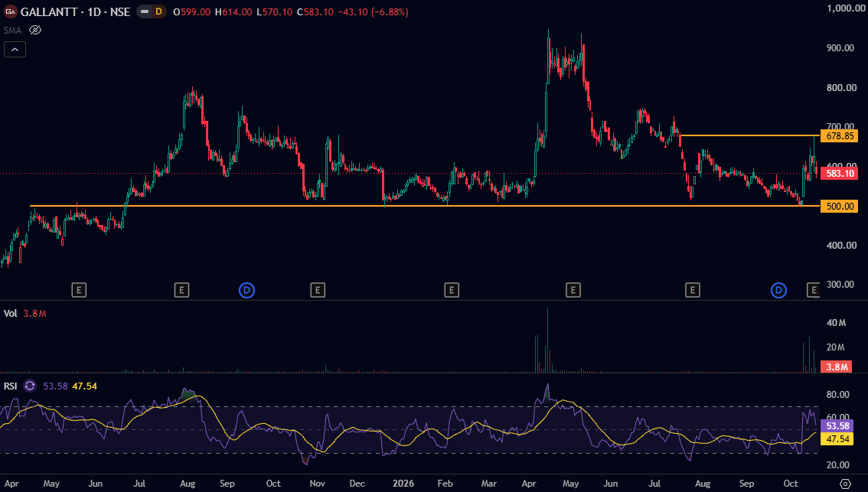Open chart settings gear at bottom right

[x=845, y=484]
